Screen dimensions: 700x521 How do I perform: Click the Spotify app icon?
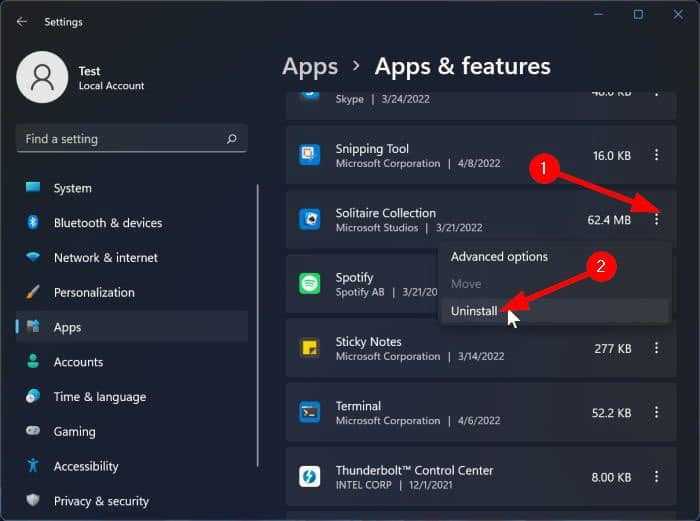(x=309, y=283)
